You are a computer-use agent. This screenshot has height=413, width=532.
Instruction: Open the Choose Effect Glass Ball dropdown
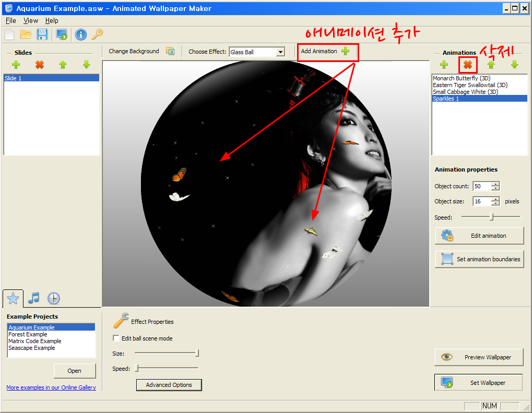coord(280,52)
